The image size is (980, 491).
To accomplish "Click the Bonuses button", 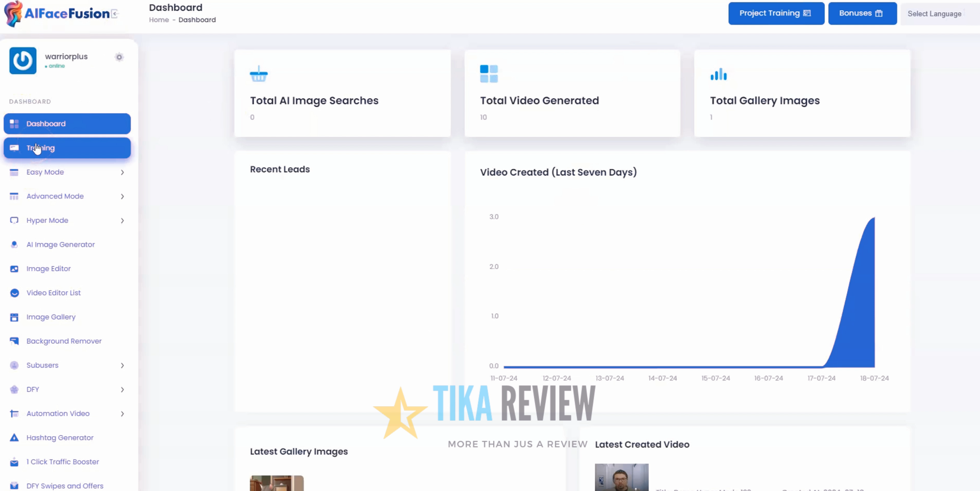I will [x=862, y=13].
